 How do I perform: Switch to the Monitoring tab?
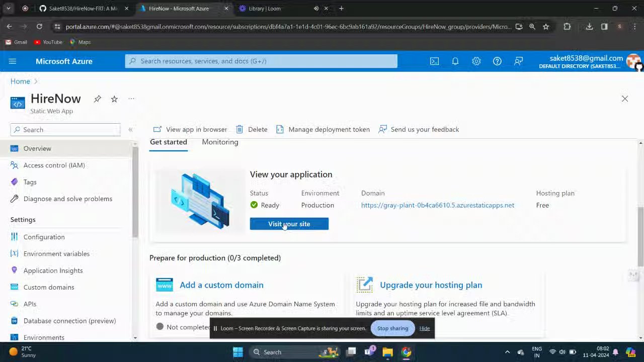(x=220, y=142)
